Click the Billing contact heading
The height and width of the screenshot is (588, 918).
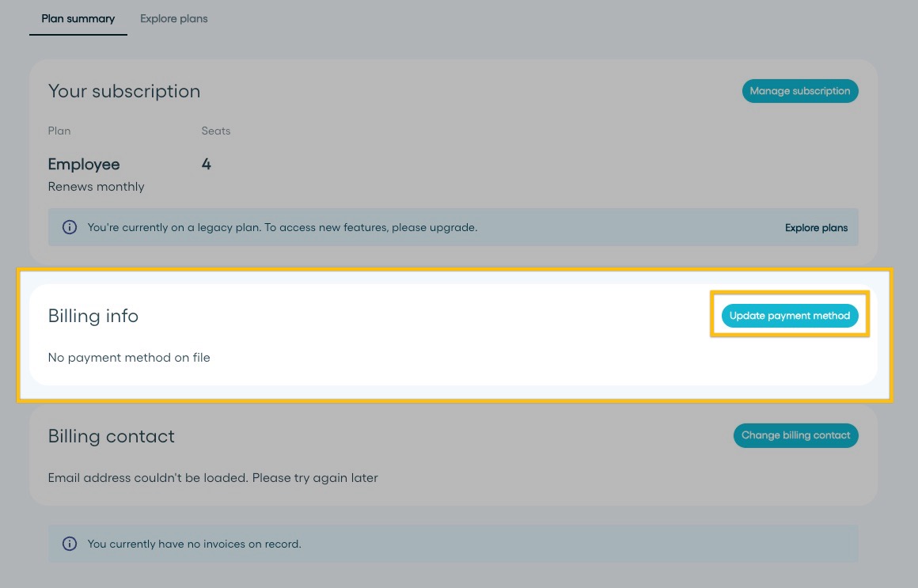point(112,436)
